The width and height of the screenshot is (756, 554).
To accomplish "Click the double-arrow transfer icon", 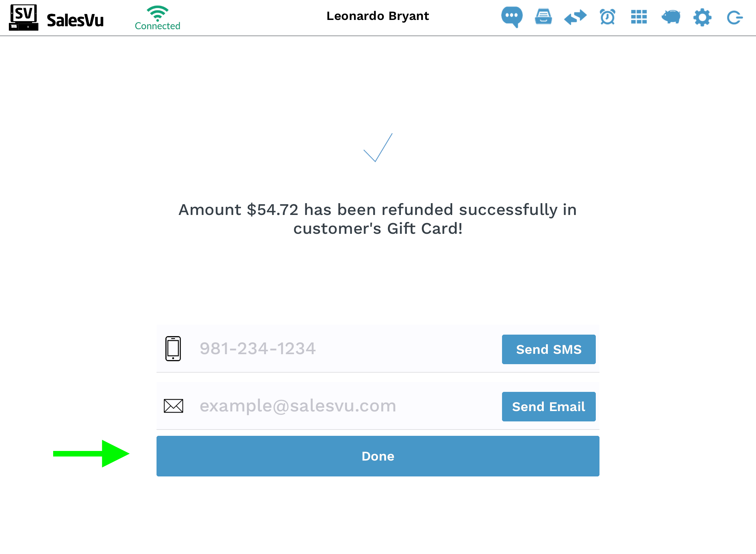I will point(575,17).
